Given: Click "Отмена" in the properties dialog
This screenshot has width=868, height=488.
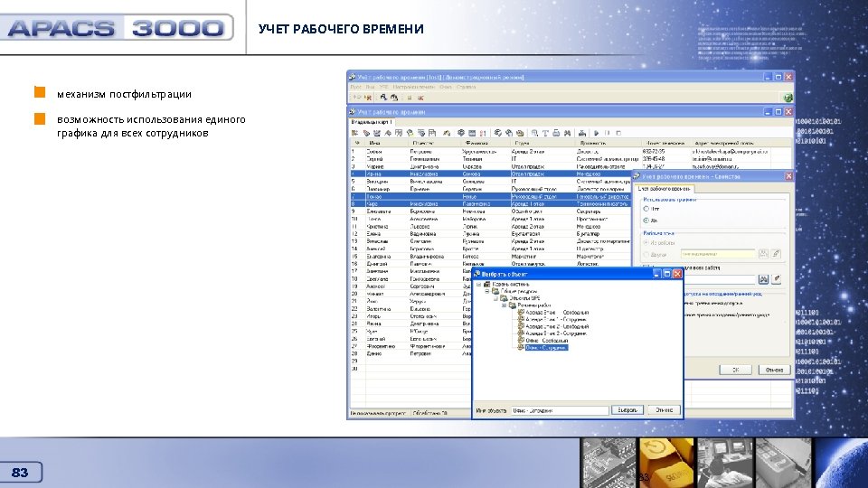Looking at the screenshot, I should [774, 370].
